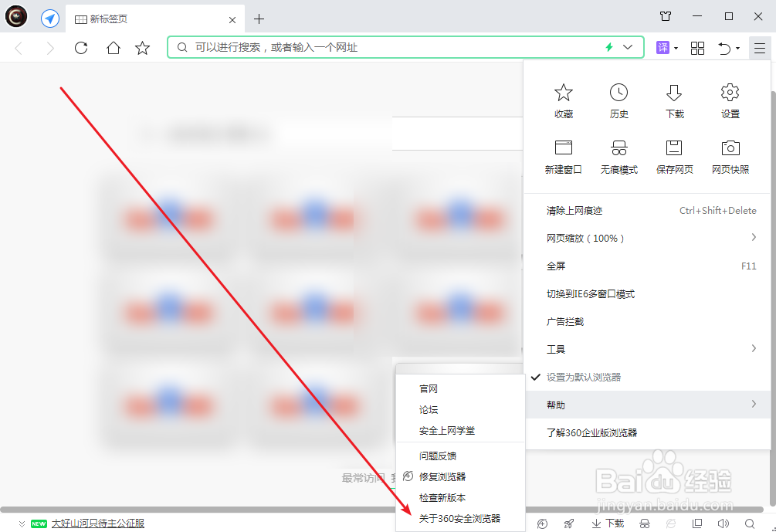Expand the 帮助 submenu
The height and width of the screenshot is (532, 776).
click(647, 405)
